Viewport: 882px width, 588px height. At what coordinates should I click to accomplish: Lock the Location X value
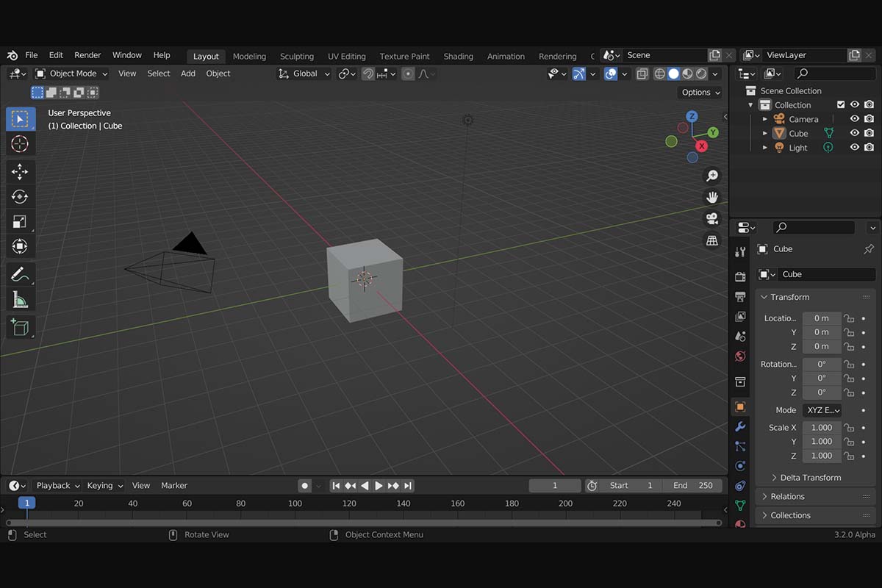[x=849, y=318]
